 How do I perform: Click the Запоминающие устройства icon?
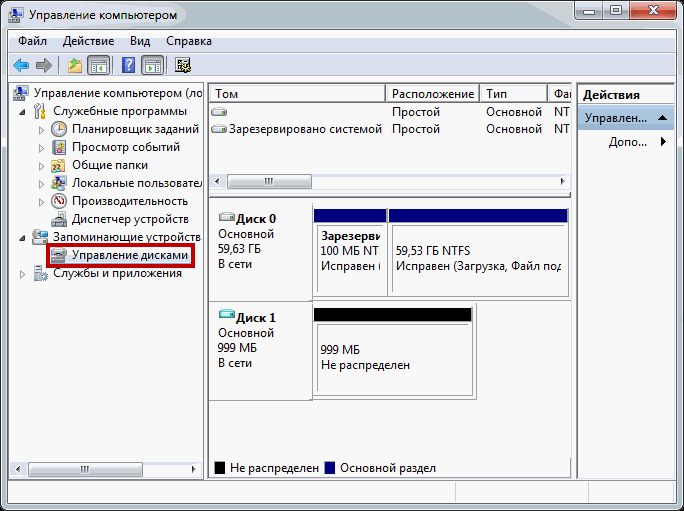pyautogui.click(x=40, y=237)
